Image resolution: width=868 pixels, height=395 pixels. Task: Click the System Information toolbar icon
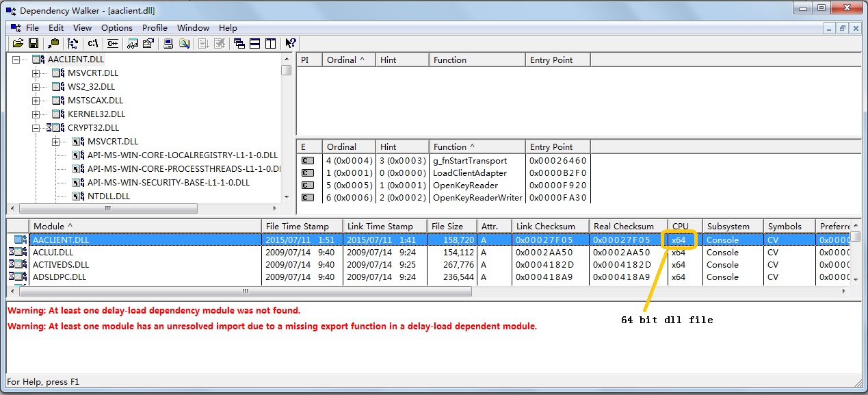coord(168,43)
